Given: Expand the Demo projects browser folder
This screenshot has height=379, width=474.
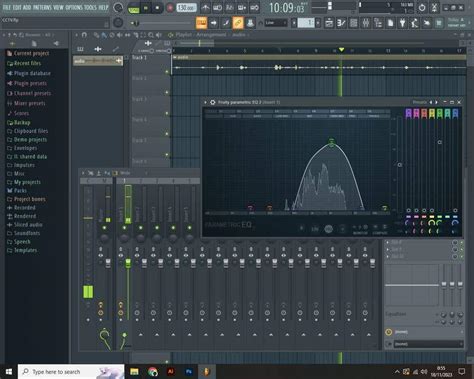Looking at the screenshot, I should tap(27, 140).
